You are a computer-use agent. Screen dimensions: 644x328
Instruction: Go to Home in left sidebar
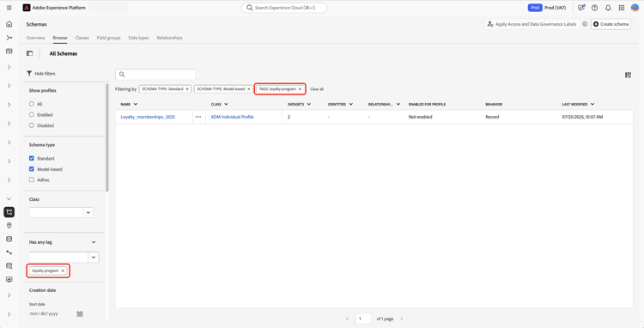9,24
